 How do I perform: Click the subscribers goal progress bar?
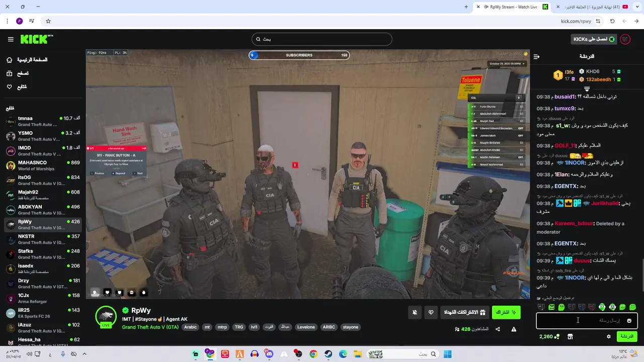pos(299,55)
